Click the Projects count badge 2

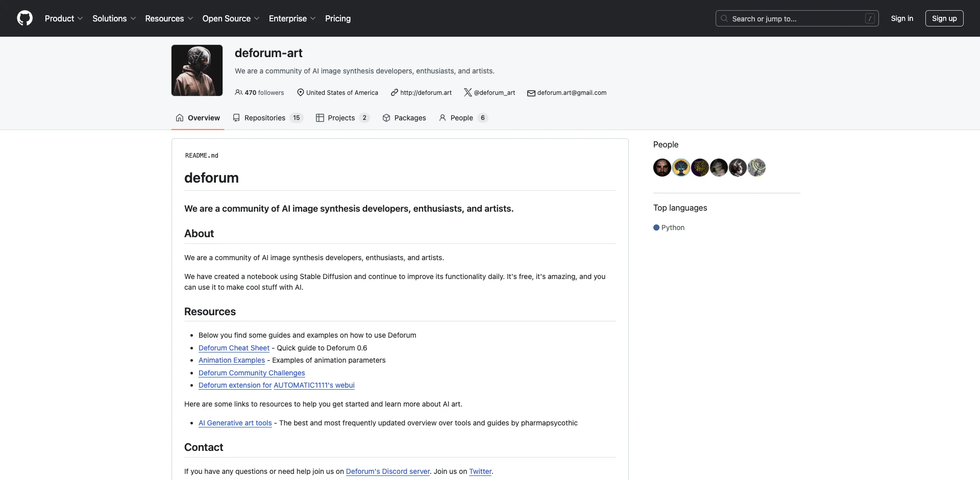[x=364, y=118]
